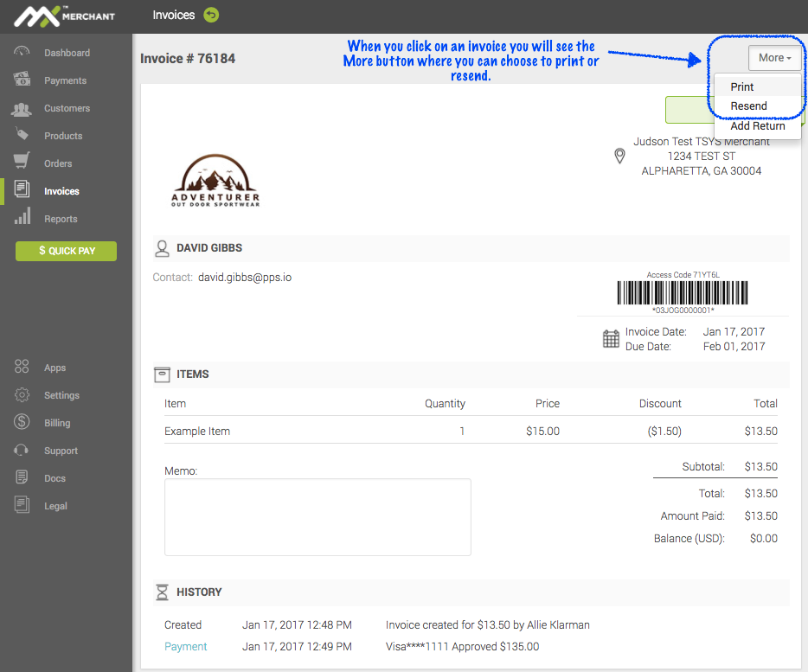This screenshot has width=808, height=672.
Task: Open Support via the headset icon
Action: [22, 451]
